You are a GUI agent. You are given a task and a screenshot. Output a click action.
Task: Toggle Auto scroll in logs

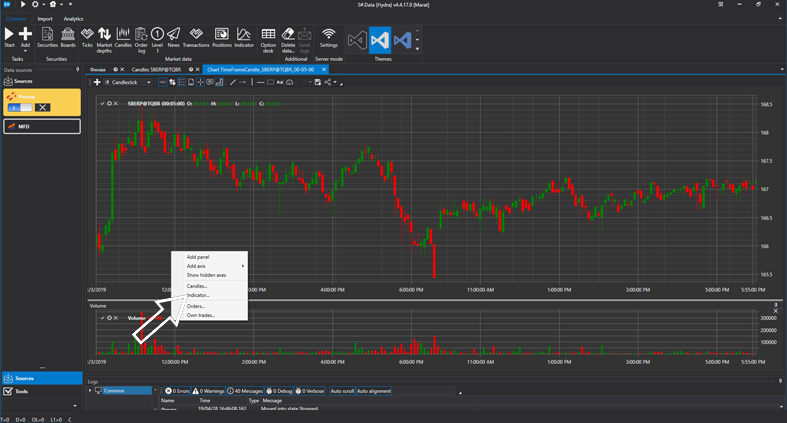342,391
